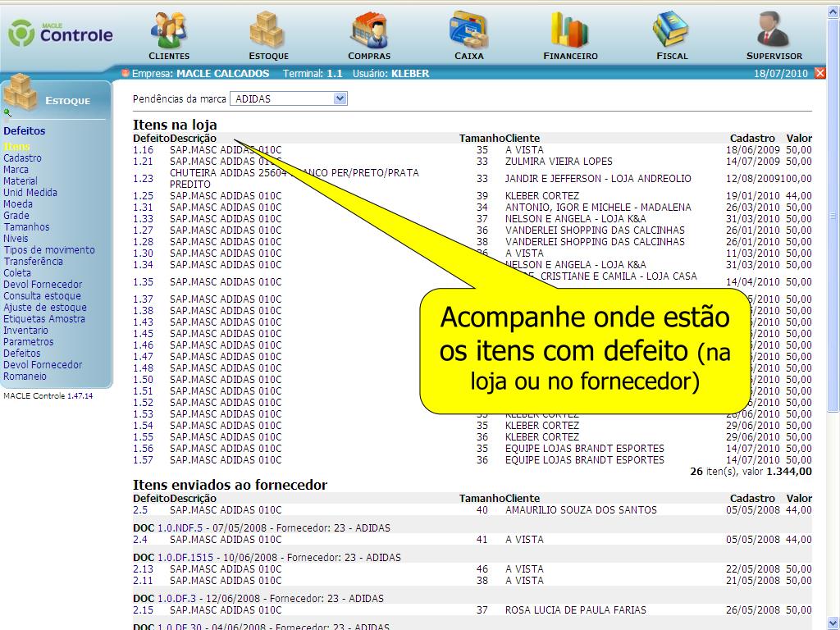Open the Financeiro chart icon
This screenshot has width=840, height=630.
pos(569,30)
